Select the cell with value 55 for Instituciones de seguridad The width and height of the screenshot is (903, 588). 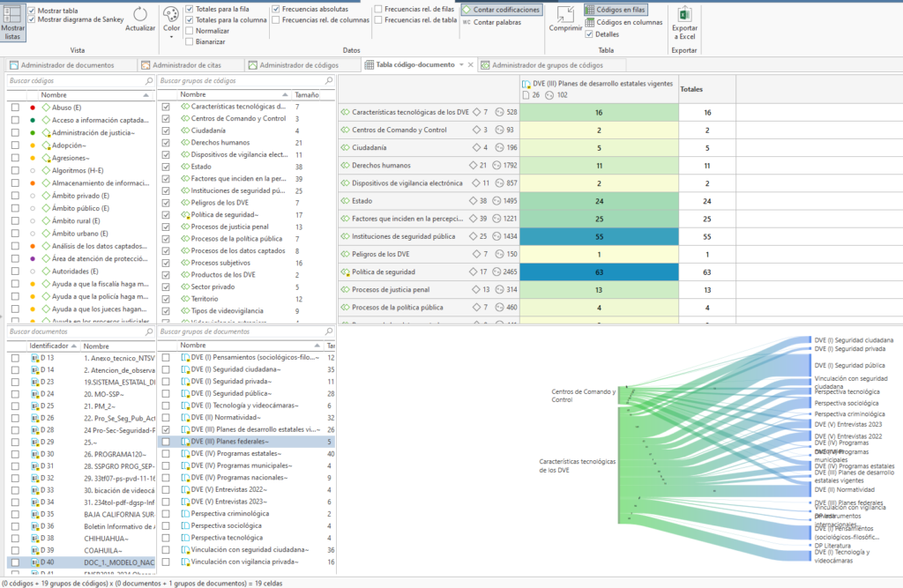tap(599, 236)
